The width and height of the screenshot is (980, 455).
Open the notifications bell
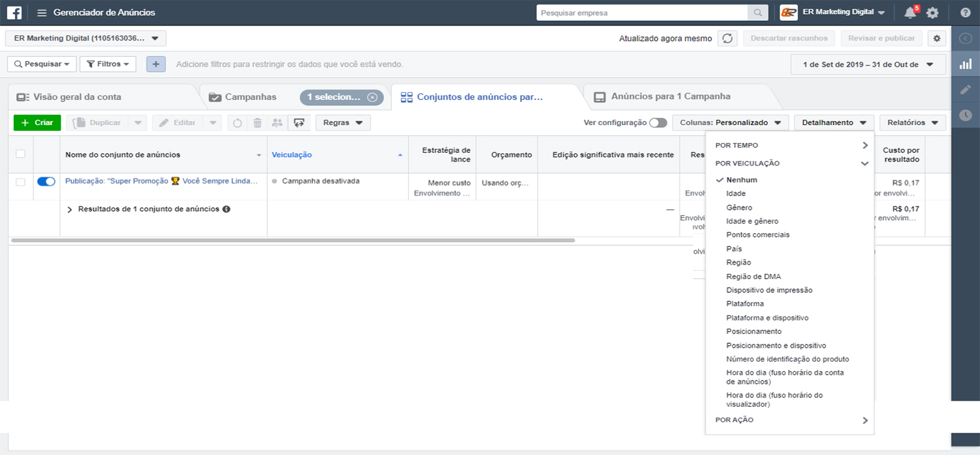(x=909, y=12)
